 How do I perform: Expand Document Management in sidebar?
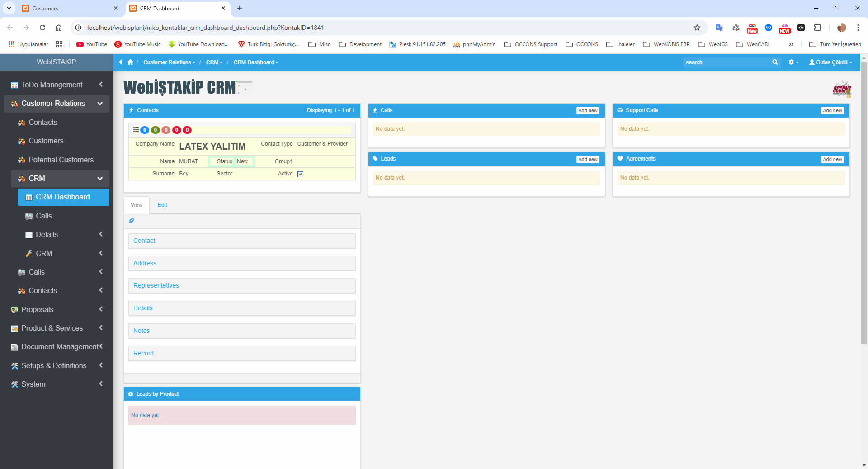click(57, 346)
